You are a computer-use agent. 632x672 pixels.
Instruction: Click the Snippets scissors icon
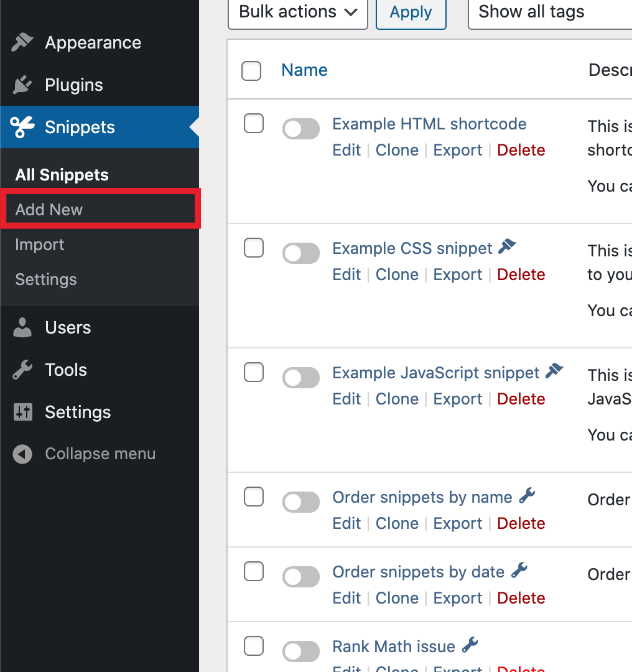(x=22, y=127)
